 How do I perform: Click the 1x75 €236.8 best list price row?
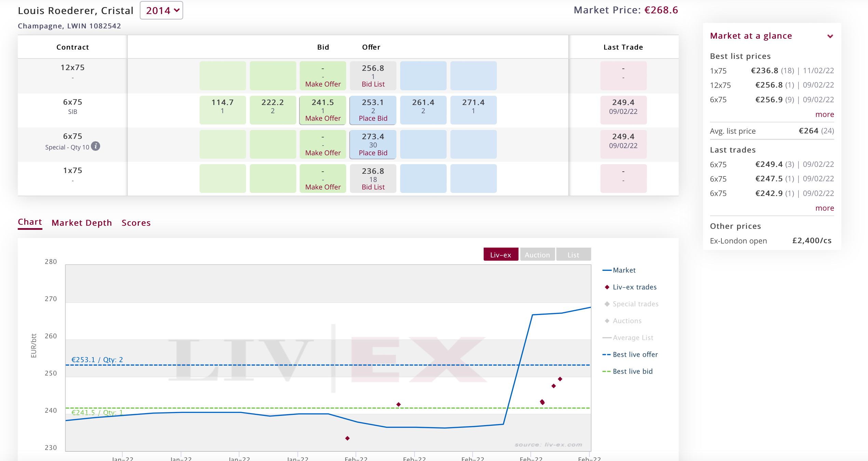(x=772, y=71)
